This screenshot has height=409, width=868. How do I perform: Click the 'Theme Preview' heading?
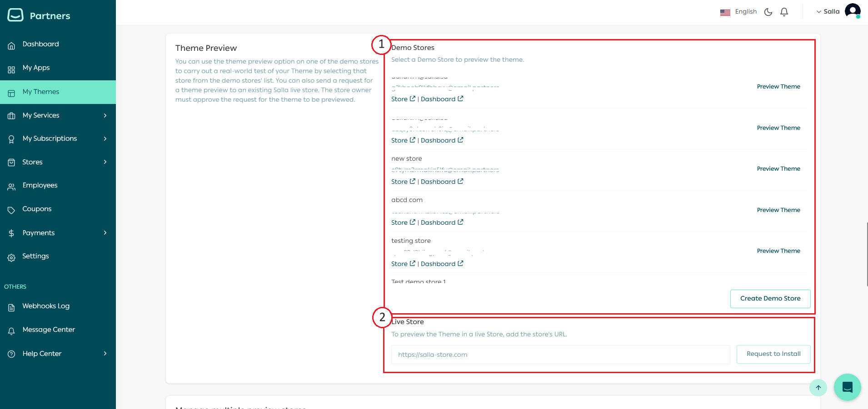pos(206,48)
